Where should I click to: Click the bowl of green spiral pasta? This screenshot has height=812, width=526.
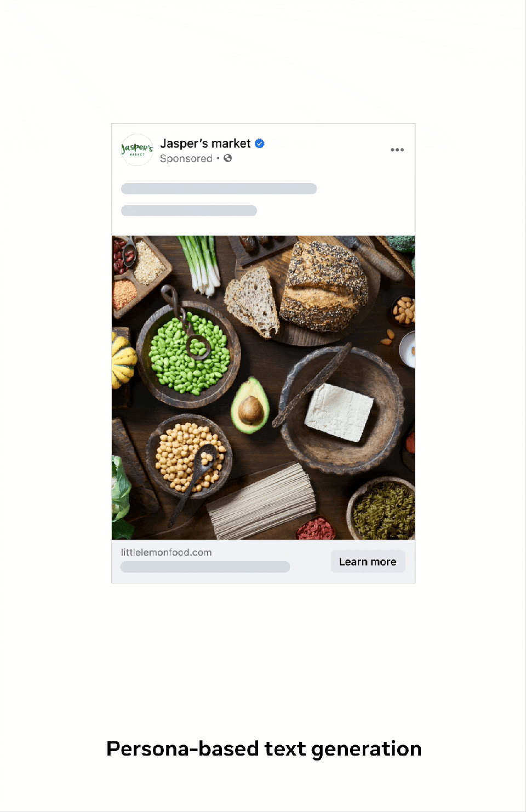(382, 509)
